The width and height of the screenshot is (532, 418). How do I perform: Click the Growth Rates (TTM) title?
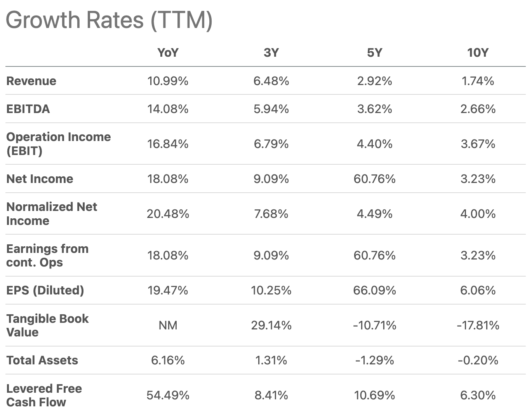point(109,20)
